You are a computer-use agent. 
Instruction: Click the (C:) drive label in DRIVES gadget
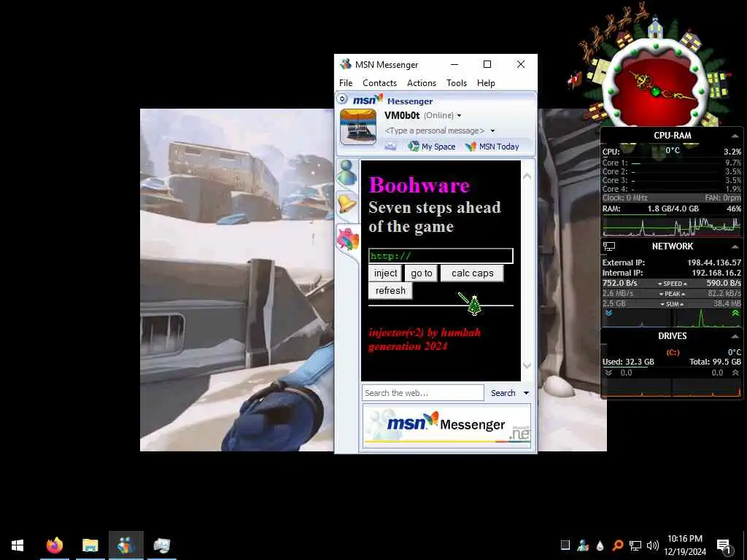tap(672, 353)
